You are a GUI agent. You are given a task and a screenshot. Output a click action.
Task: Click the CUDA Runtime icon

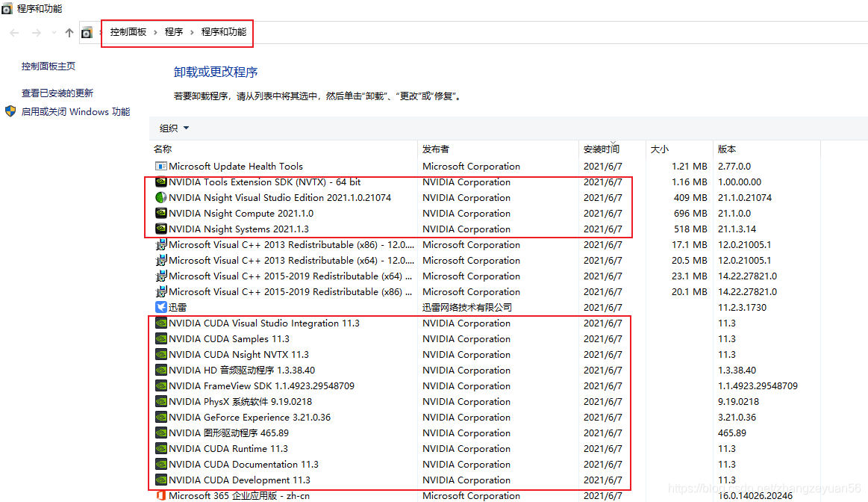(161, 449)
